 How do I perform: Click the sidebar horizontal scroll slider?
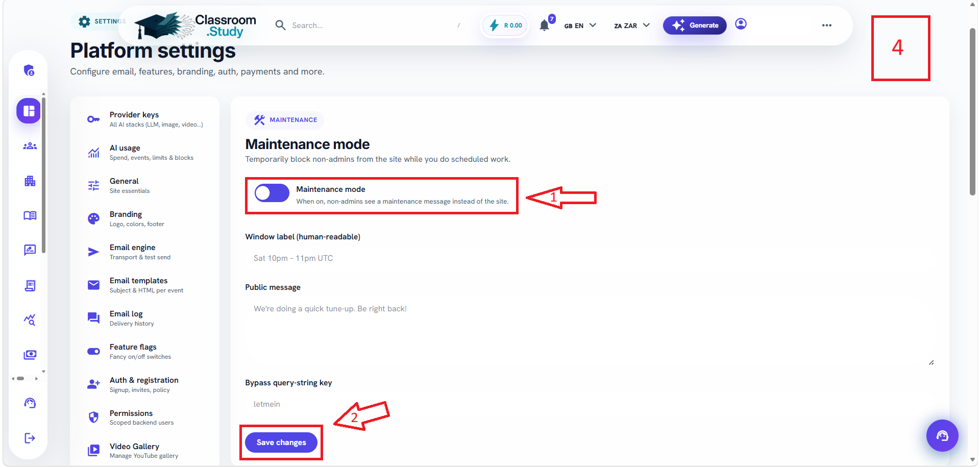[20, 379]
